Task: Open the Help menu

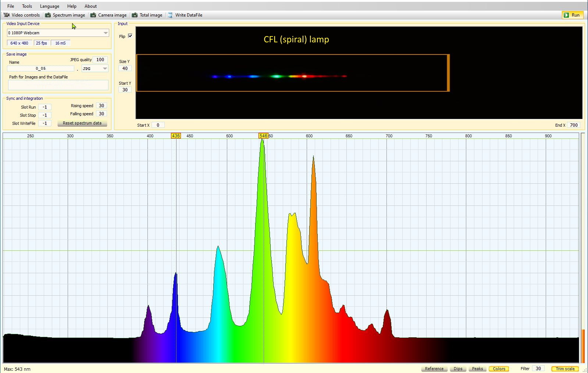Action: point(72,6)
